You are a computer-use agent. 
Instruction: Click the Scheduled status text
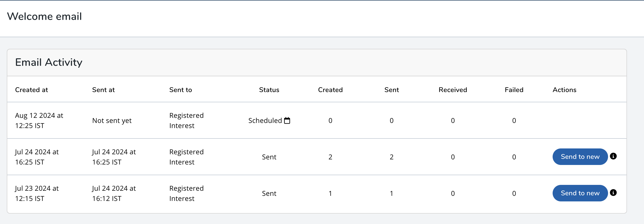(x=265, y=121)
